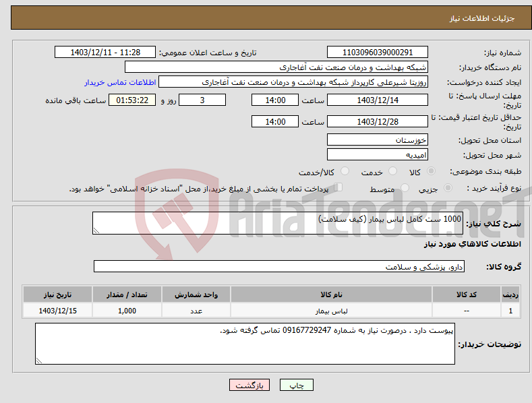The height and width of the screenshot is (403, 532).
Task: Click the تاریخ نیاز column header
Action: 58,294
